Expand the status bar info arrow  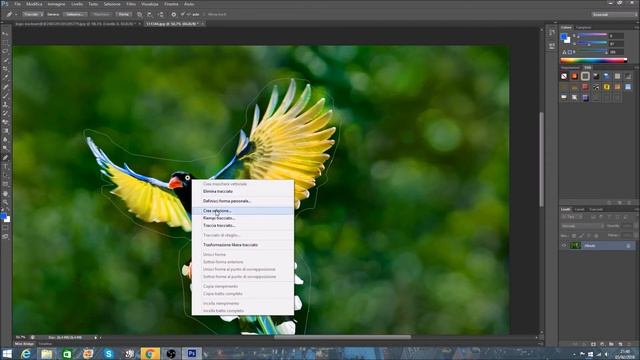click(x=96, y=338)
